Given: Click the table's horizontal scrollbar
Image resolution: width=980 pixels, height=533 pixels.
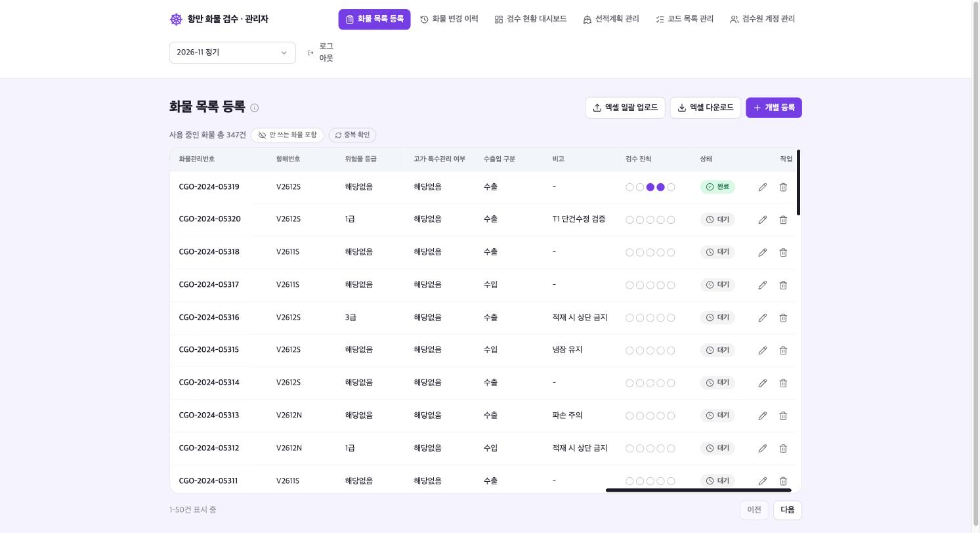Looking at the screenshot, I should point(698,490).
